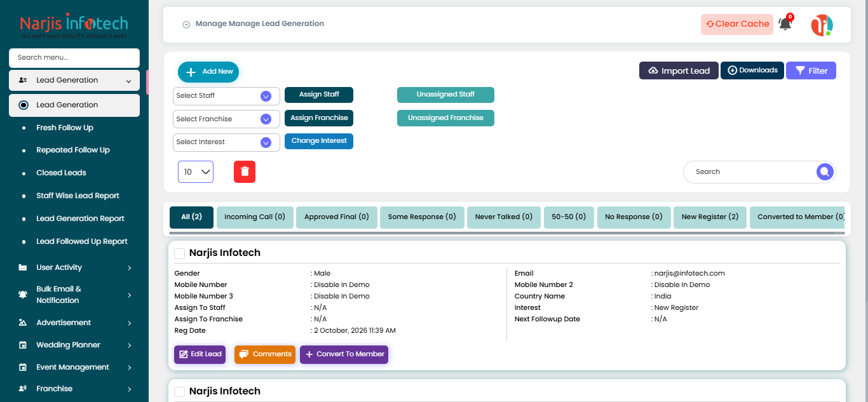
Task: Open the notification bell icon
Action: point(785,24)
